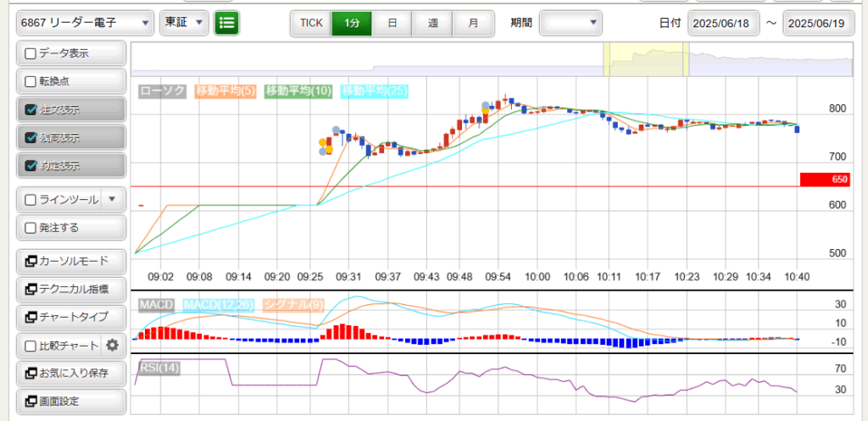Open the 画面設定 button

[71, 401]
